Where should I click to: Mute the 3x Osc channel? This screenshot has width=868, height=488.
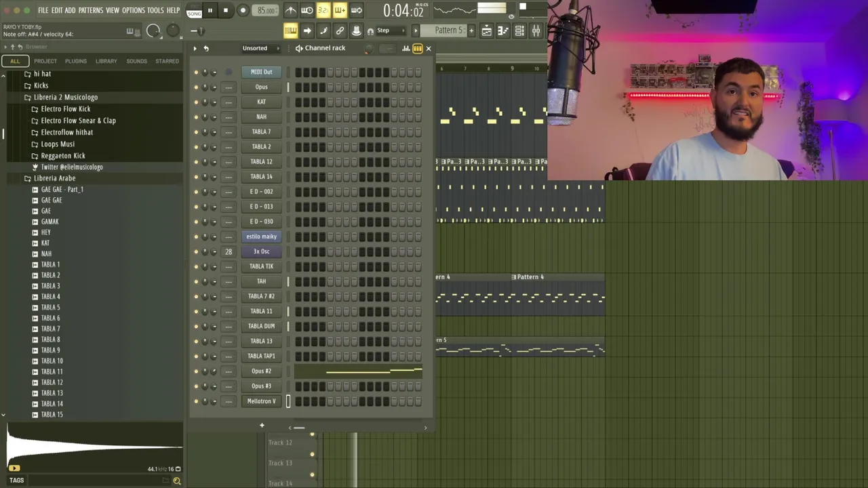point(196,251)
